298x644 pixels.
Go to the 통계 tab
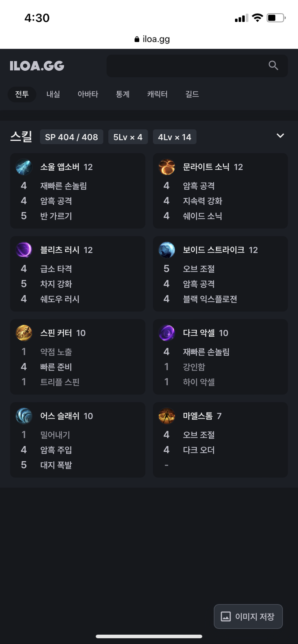pos(123,94)
